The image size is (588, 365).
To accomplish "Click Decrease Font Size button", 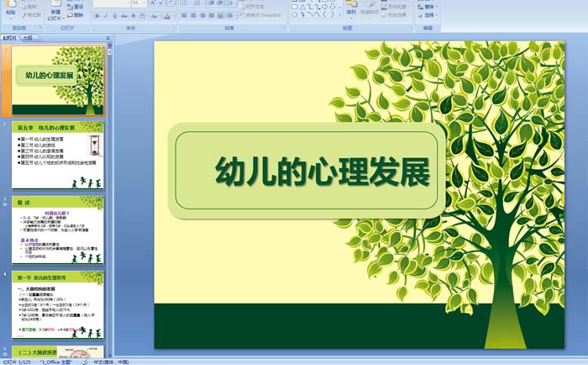I will point(161,3).
